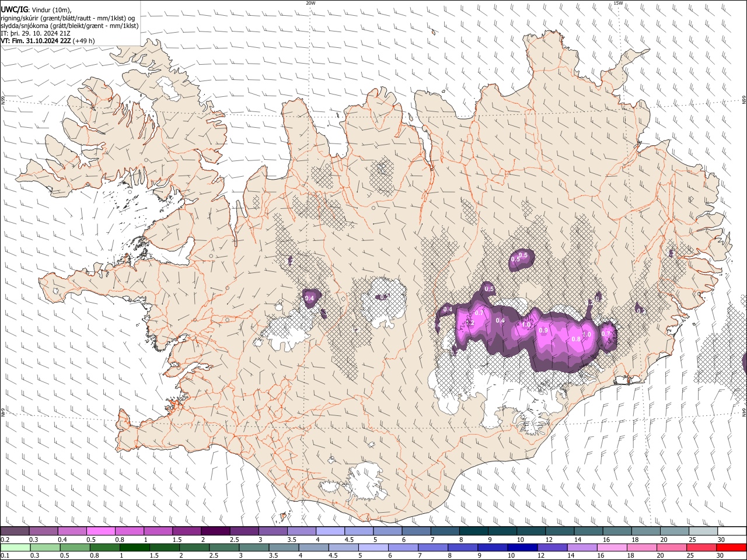Screen dimensions: 747x560
Task: Pick the dark teal top-row swatch between 8 and 9
Action: 474,531
